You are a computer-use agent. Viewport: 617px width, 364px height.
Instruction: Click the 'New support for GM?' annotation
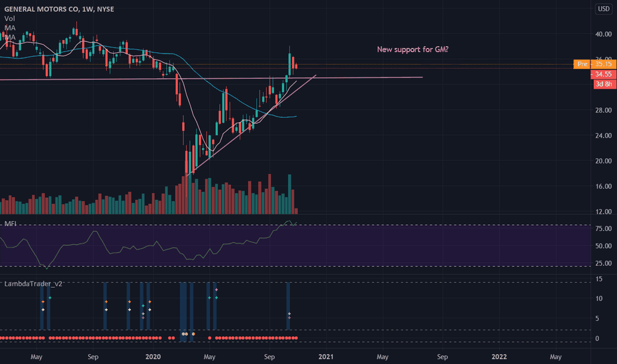click(x=413, y=49)
